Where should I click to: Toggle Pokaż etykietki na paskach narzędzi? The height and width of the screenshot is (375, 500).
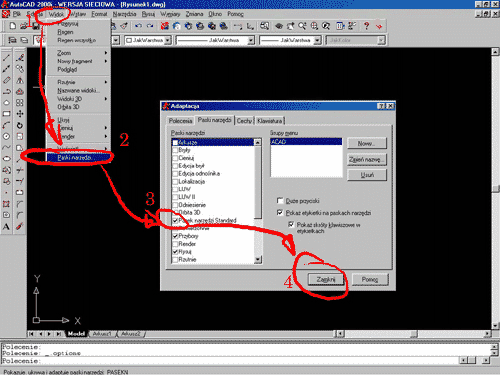click(x=280, y=213)
